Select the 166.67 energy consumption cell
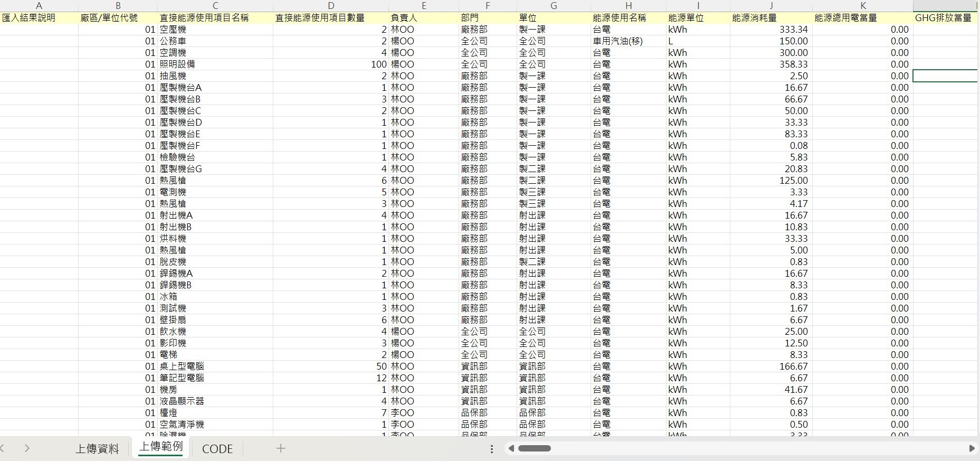 [771, 366]
